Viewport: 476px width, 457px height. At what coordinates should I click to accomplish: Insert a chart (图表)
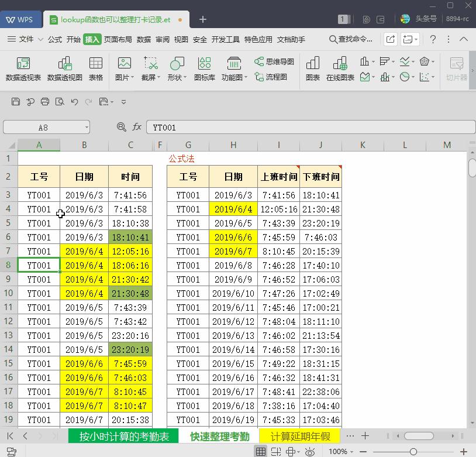pyautogui.click(x=313, y=69)
